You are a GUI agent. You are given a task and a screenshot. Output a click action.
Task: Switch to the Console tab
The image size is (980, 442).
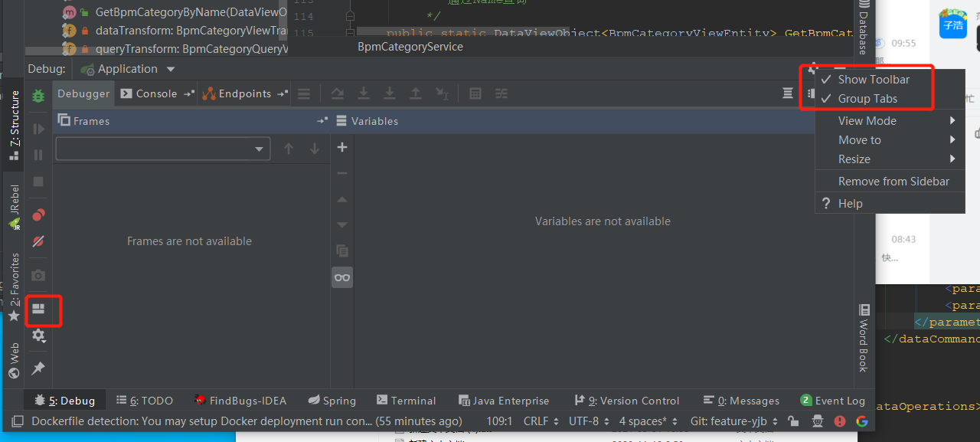click(x=156, y=93)
